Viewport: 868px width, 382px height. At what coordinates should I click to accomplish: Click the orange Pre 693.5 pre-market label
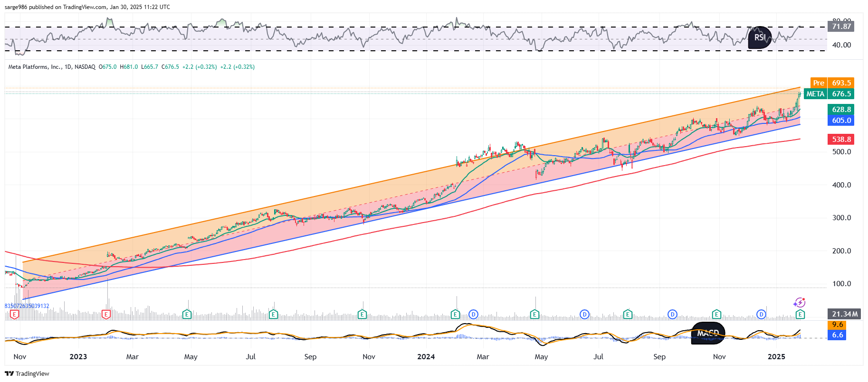(832, 83)
